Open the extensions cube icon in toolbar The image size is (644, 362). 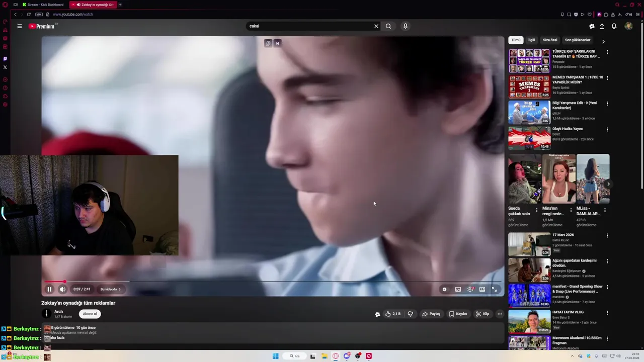606,14
